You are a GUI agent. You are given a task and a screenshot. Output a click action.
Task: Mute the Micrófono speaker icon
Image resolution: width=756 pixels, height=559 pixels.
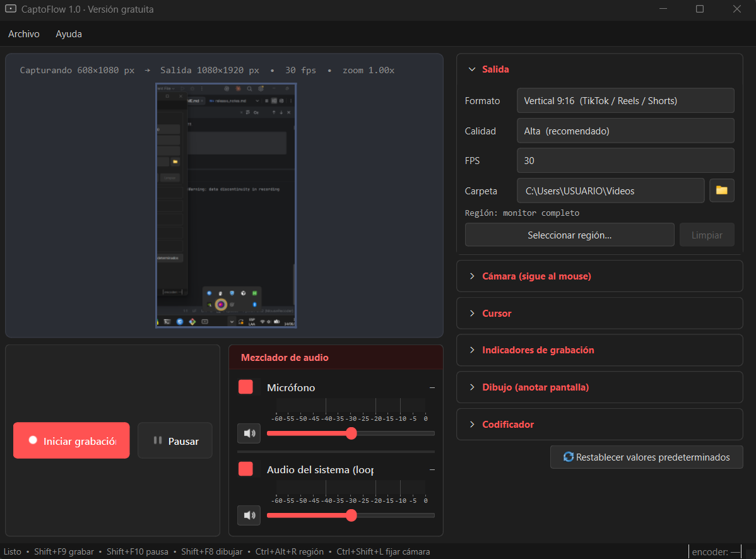click(x=249, y=433)
